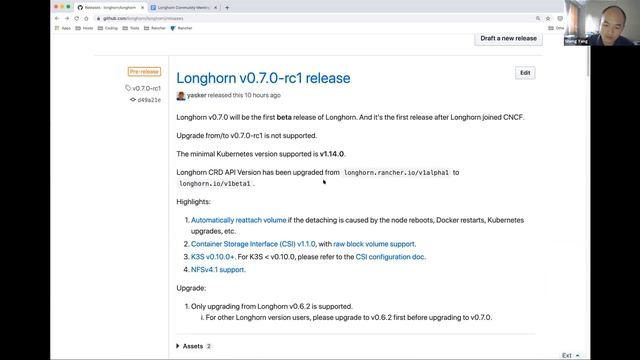Open the Apps bookmarks shortcut

[x=62, y=28]
